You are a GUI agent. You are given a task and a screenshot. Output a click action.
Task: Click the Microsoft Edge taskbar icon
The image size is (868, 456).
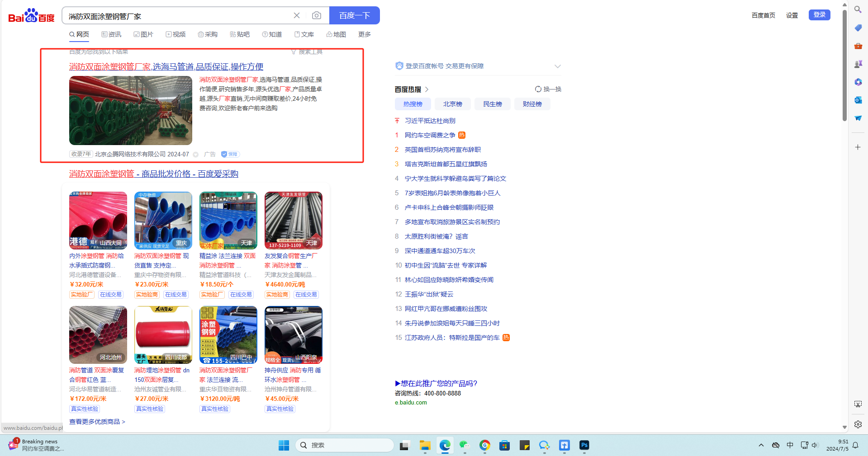coord(445,445)
